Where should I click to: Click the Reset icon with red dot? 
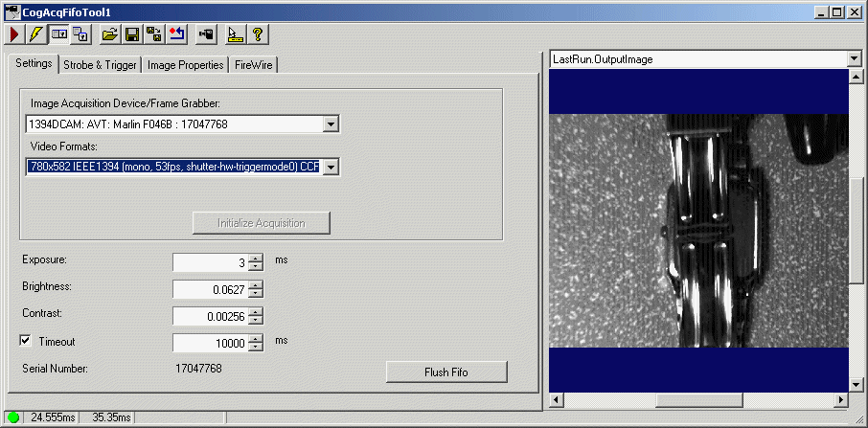176,34
